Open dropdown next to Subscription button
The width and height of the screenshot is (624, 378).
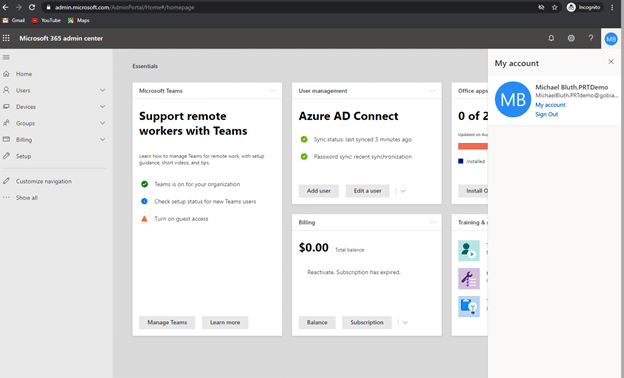[x=405, y=323]
